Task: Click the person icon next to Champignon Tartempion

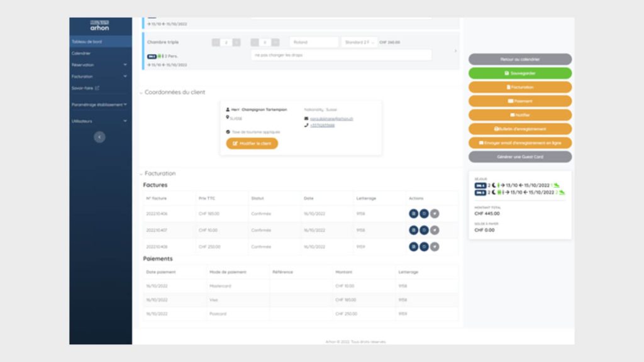Action: (x=228, y=109)
